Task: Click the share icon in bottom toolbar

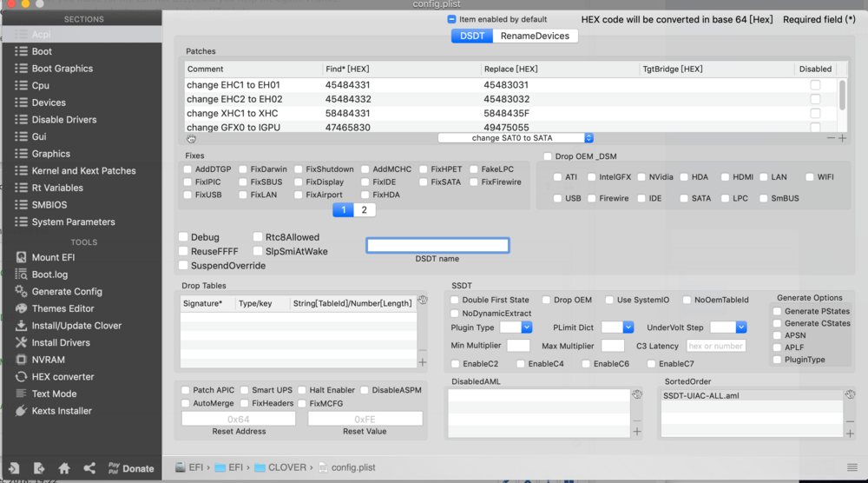Action: point(89,468)
